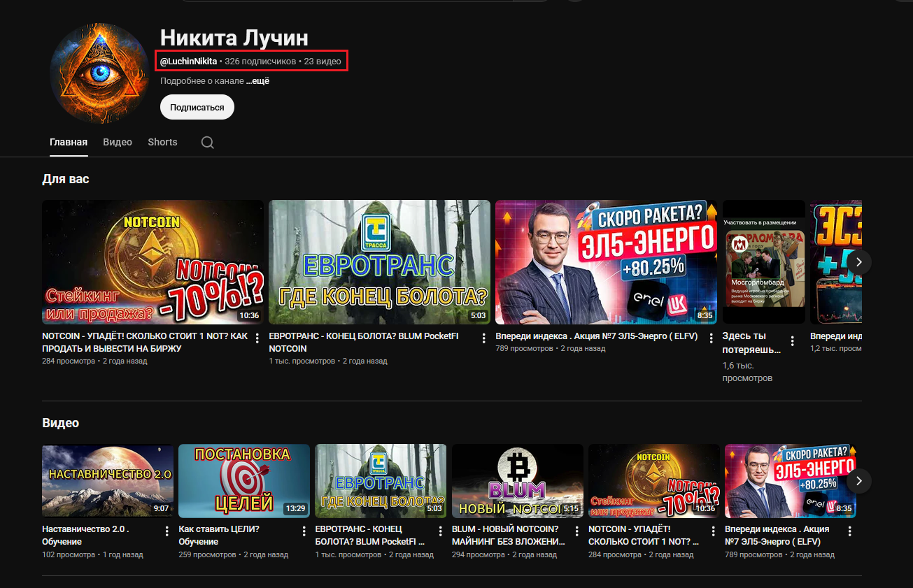This screenshot has width=913, height=588.
Task: Click the @LuchinNikita channel handle
Action: (x=188, y=62)
